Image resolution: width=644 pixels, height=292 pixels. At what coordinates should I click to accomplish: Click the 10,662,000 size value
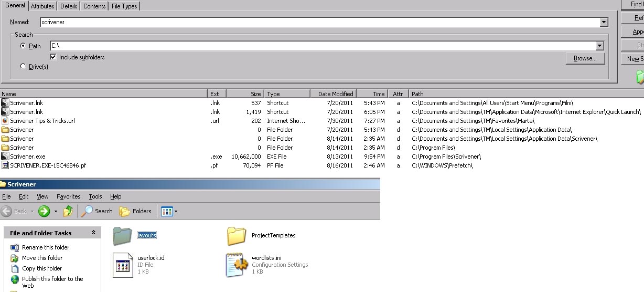[x=246, y=157]
